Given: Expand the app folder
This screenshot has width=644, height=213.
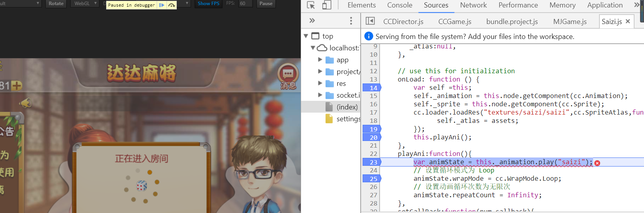Looking at the screenshot, I should tap(320, 60).
